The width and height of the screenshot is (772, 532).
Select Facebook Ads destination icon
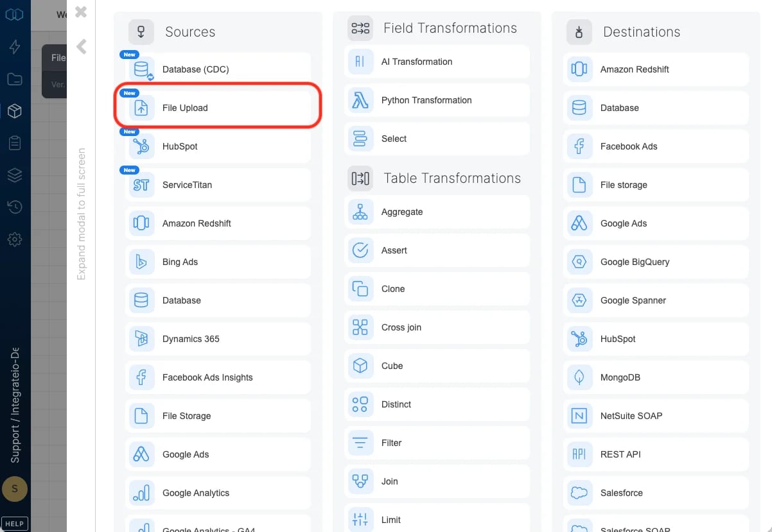579,146
